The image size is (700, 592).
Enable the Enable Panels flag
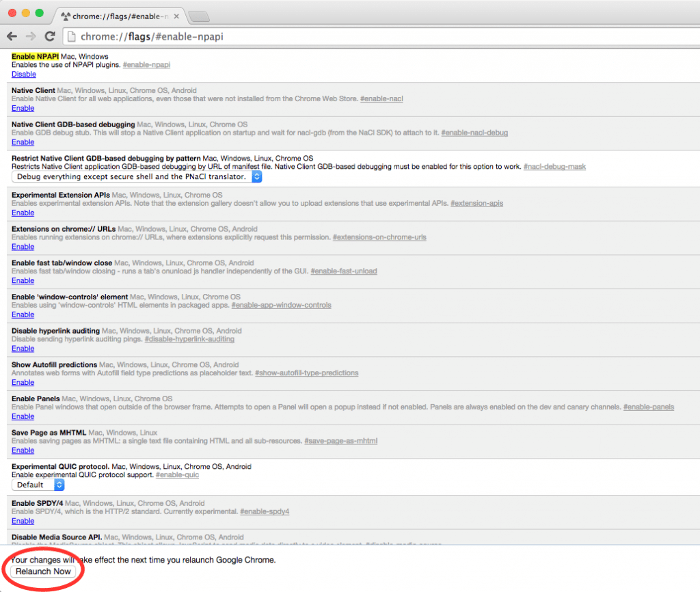(x=23, y=416)
